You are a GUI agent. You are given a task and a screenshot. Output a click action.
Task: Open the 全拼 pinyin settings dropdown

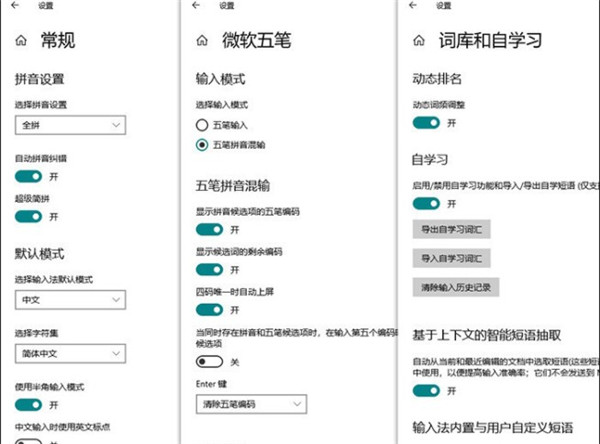coord(70,125)
